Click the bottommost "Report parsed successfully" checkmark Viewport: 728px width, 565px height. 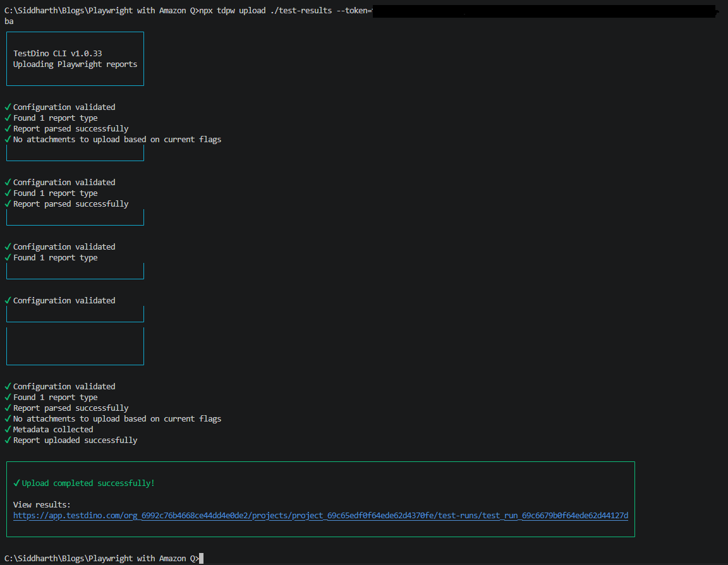pos(8,408)
